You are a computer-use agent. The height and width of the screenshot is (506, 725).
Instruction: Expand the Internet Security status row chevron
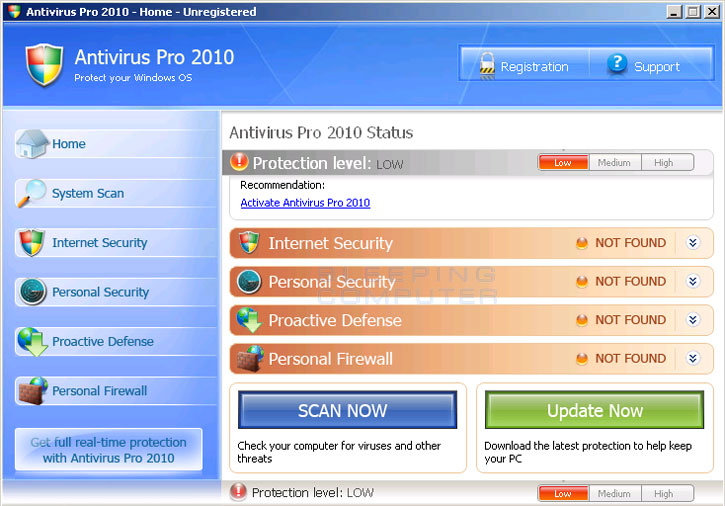click(693, 242)
